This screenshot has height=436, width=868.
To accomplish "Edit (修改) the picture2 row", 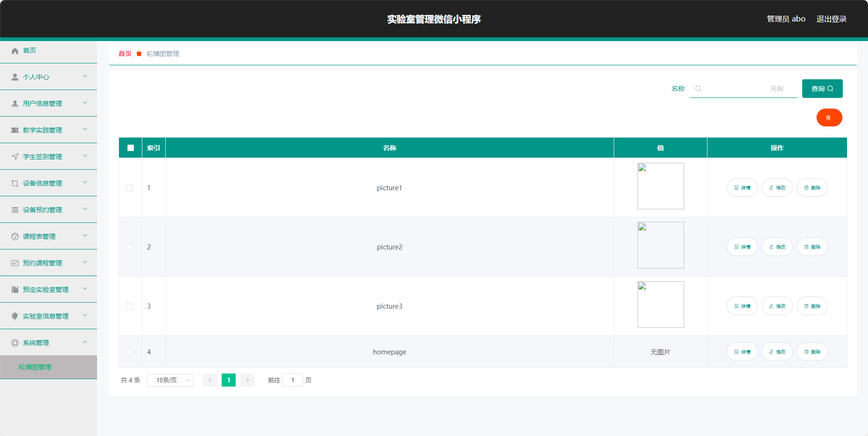I will [777, 247].
